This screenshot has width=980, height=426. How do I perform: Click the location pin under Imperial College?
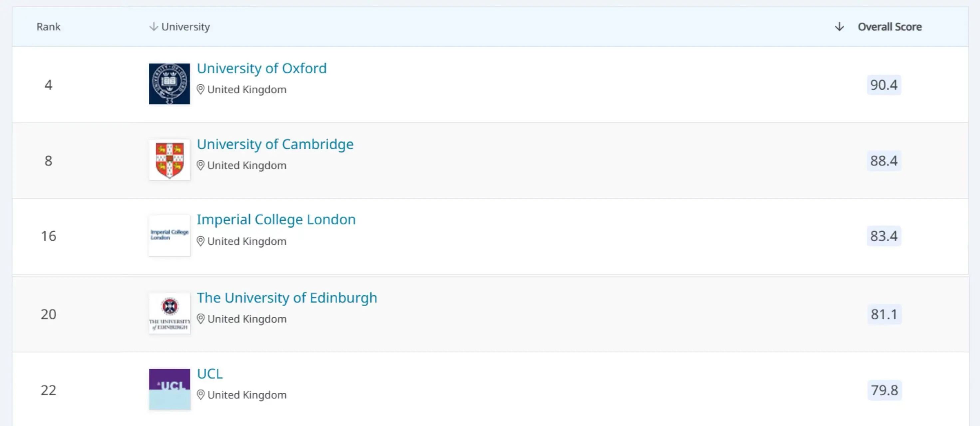tap(200, 241)
